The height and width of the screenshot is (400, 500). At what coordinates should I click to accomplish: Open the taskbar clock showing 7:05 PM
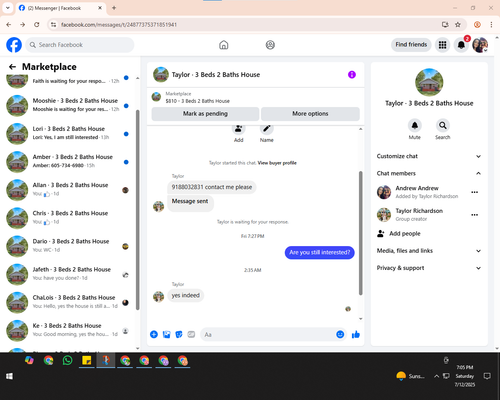[x=465, y=376]
